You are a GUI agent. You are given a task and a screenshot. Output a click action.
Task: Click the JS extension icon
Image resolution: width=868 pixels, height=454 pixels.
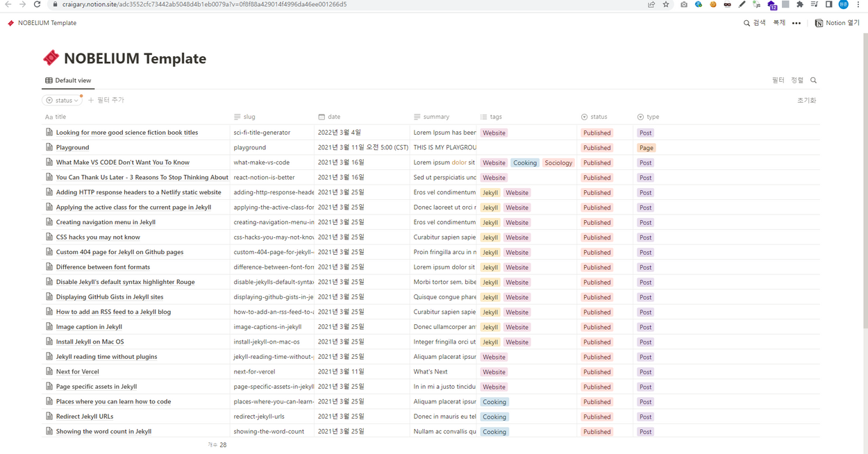click(x=757, y=4)
